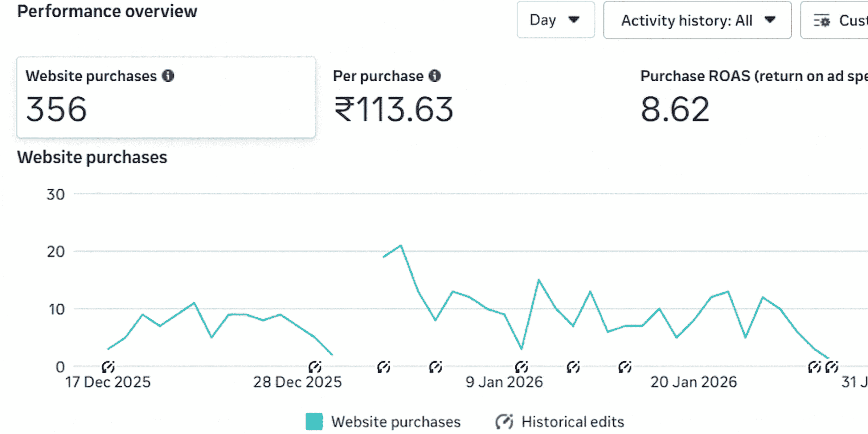Click the Historical edits legend icon
This screenshot has height=434, width=868.
[504, 422]
